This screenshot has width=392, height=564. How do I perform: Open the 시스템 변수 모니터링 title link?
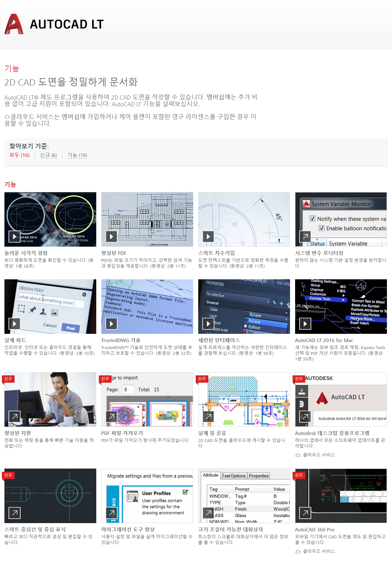point(319,253)
